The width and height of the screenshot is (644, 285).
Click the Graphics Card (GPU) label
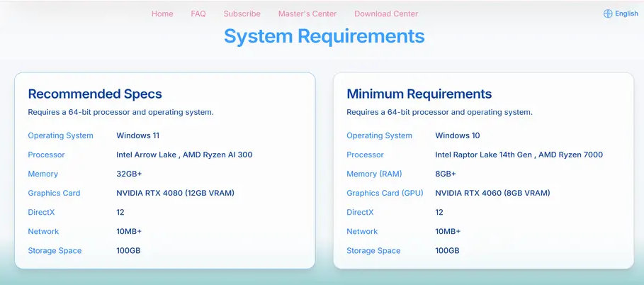385,193
